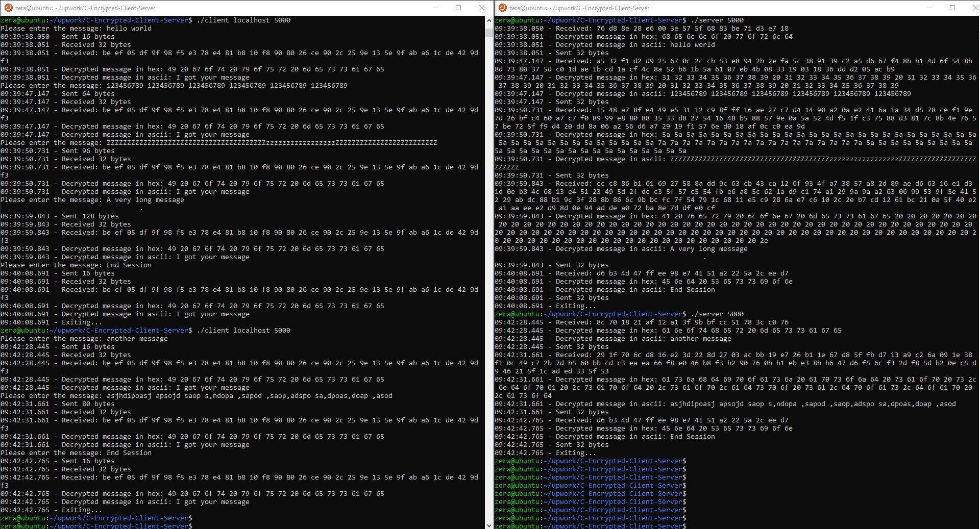
Task: Click 'Decrypted message in ascii: A very long message' in the right terminal
Action: pyautogui.click(x=652, y=249)
